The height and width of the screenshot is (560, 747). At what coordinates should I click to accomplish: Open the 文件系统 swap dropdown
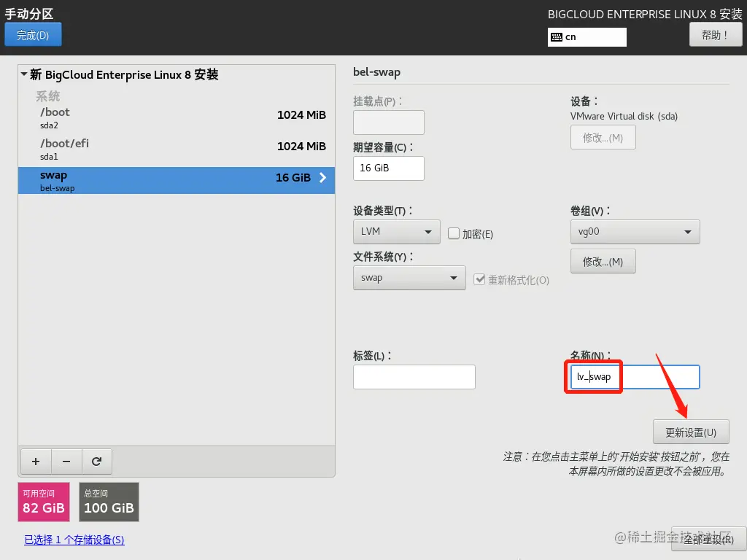tap(409, 278)
